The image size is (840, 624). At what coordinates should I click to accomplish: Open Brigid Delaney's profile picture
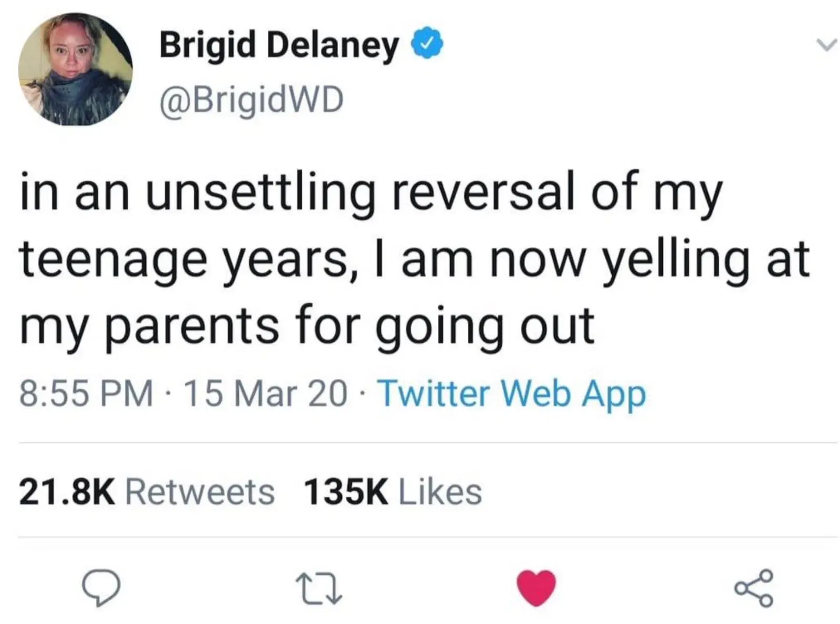coord(75,70)
